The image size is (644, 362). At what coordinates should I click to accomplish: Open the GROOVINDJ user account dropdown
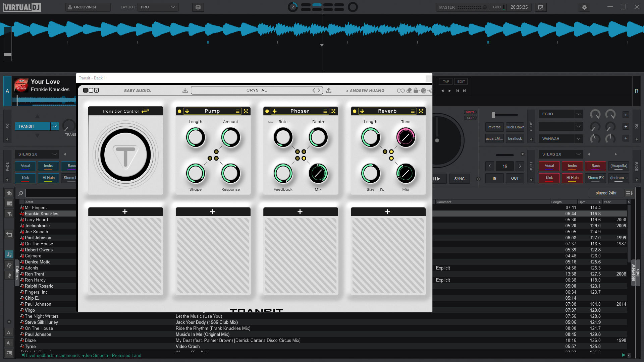point(88,7)
